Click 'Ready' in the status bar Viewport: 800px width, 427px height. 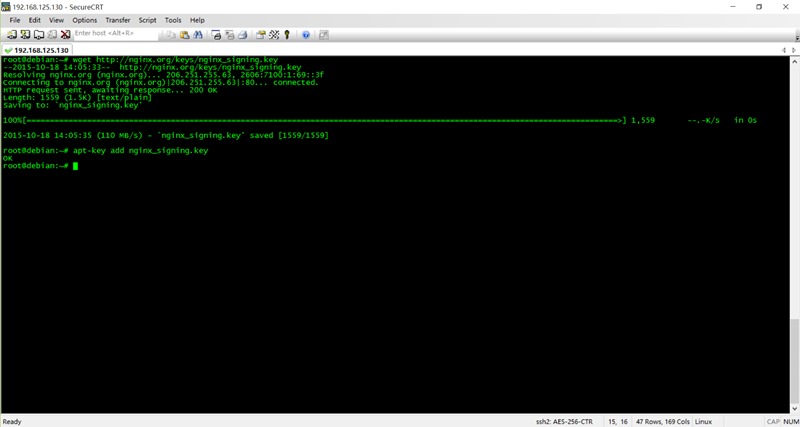[x=12, y=422]
